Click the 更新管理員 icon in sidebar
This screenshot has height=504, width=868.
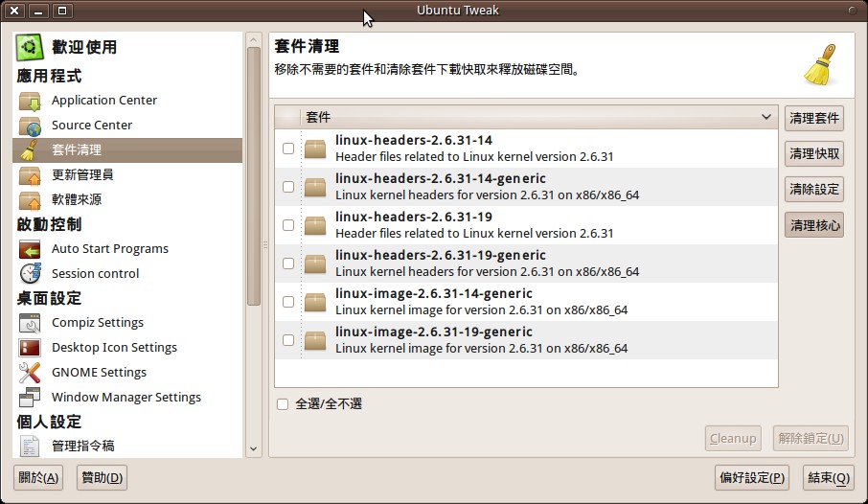[x=30, y=175]
